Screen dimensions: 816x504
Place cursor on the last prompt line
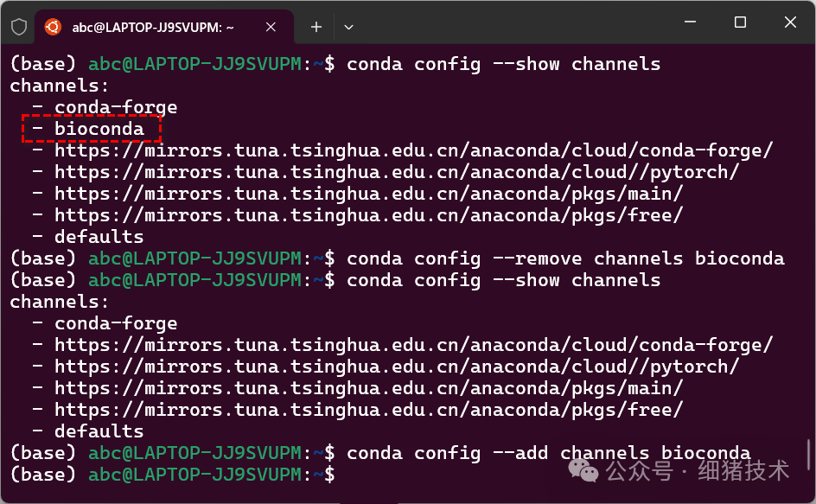point(363,474)
